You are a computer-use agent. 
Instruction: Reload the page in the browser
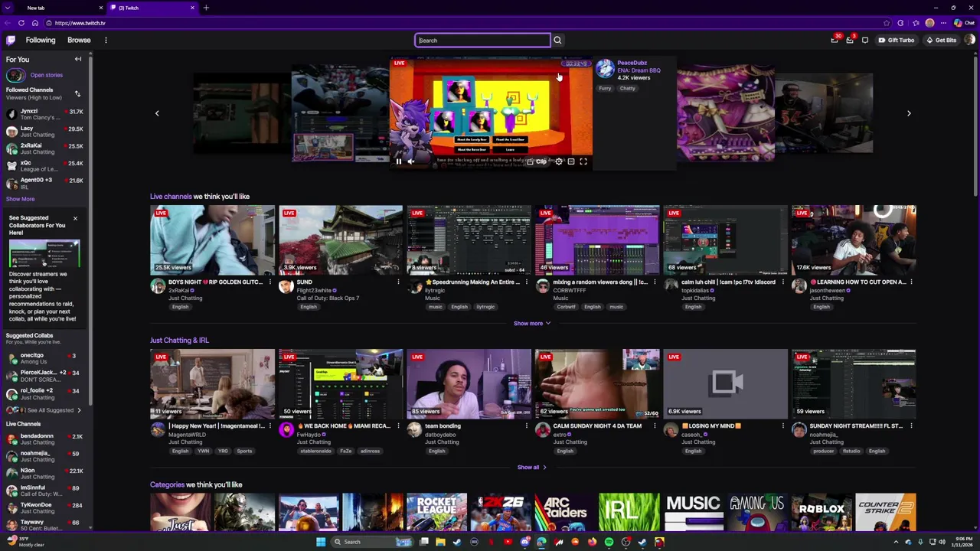coord(21,23)
